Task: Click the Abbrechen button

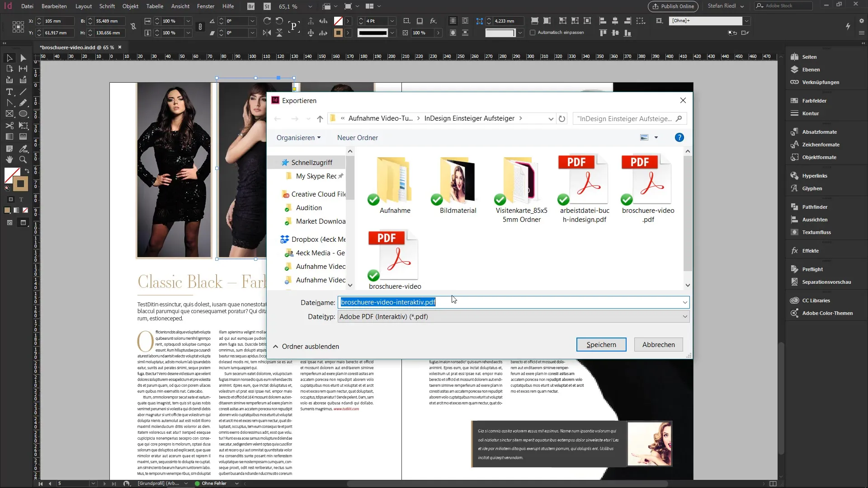Action: (658, 345)
